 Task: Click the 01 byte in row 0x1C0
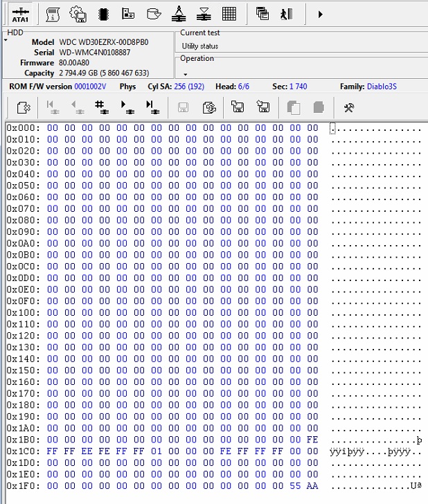(157, 451)
